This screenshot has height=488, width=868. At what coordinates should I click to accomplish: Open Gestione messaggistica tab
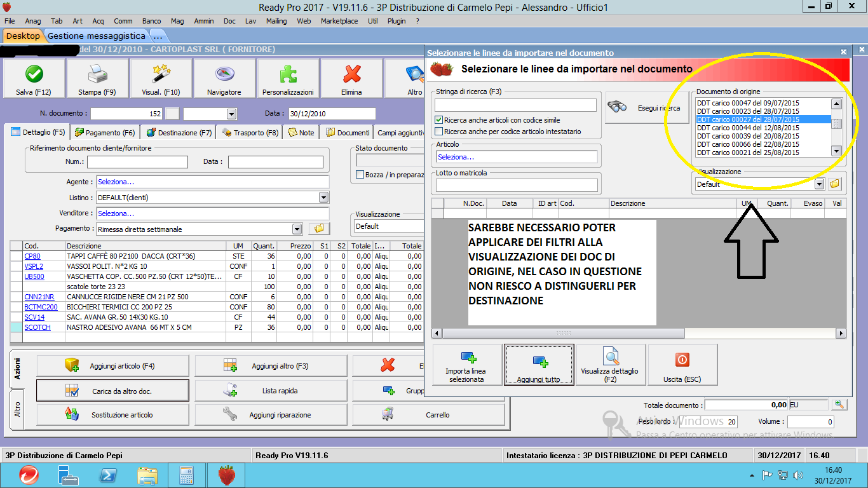click(x=96, y=36)
